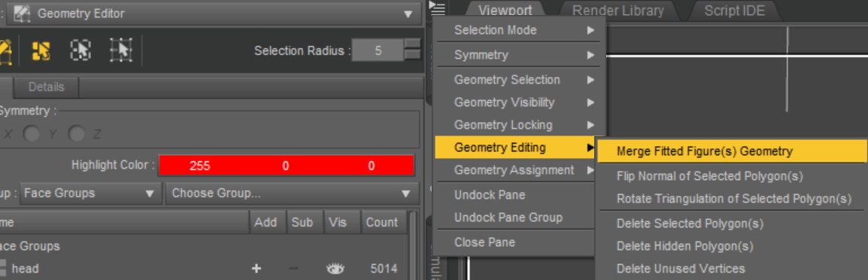Viewport: 868px width, 280px height.
Task: Select the vertex selection mode icon
Action: click(x=120, y=50)
